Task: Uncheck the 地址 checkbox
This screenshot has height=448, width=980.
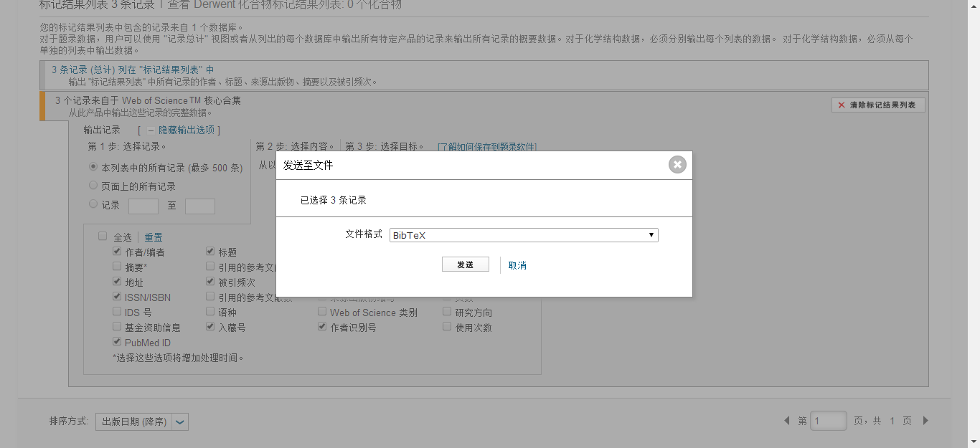Action: point(117,282)
